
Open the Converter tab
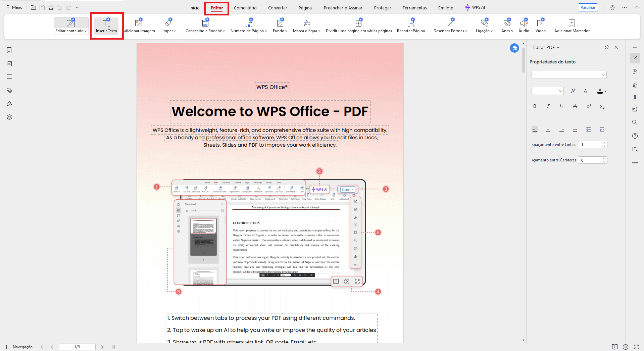coord(278,8)
